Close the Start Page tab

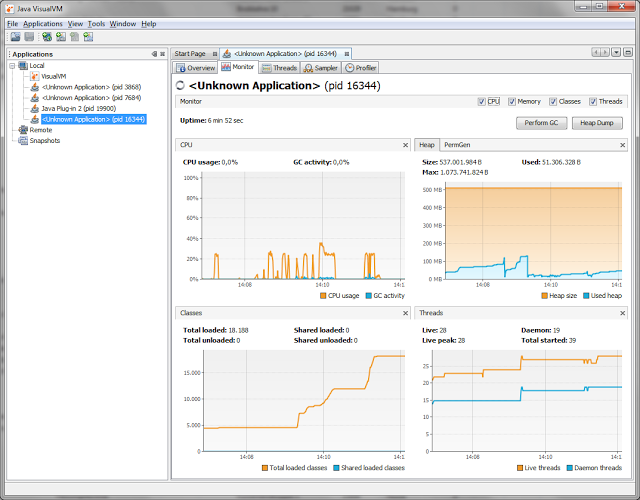click(214, 53)
